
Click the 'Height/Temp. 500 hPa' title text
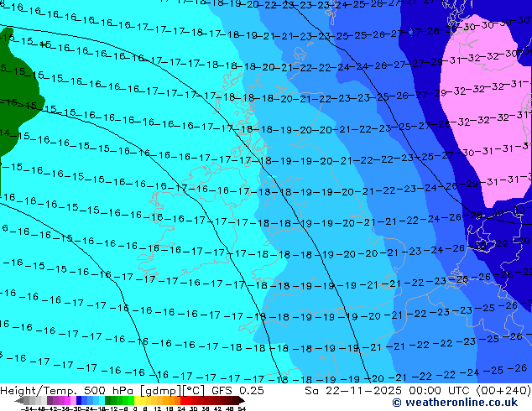(x=68, y=391)
